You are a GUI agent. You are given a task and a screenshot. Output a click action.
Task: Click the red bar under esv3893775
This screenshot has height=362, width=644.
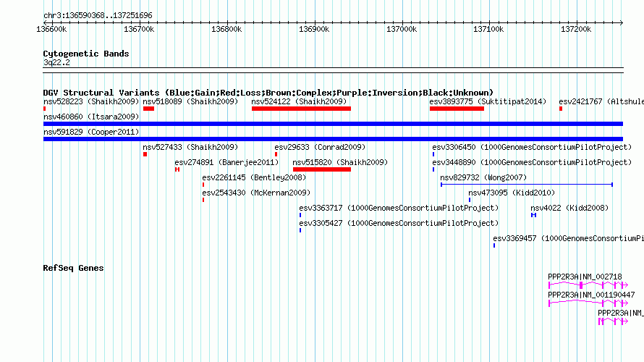(457, 109)
